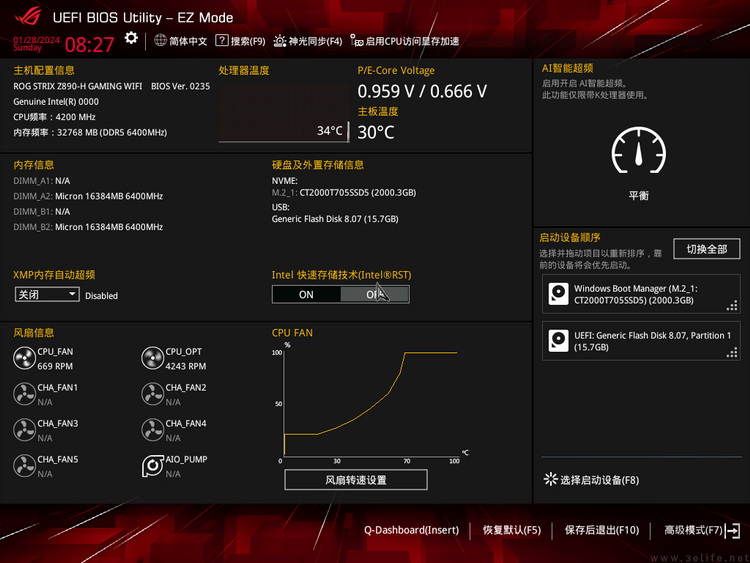This screenshot has height=563, width=750.
Task: Click the 4243 RPM CPU_OPT value
Action: coord(186,366)
